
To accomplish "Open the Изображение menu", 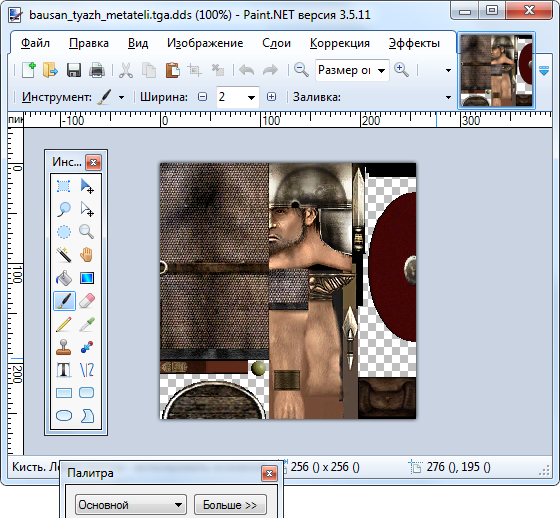I will 205,43.
